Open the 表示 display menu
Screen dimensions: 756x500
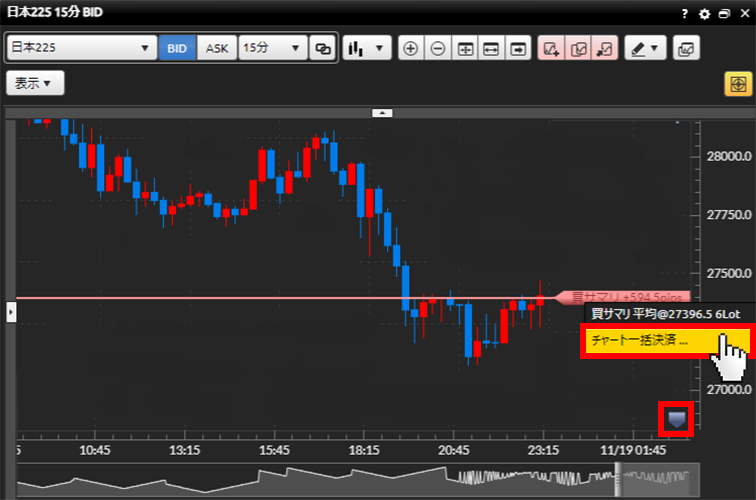pos(35,83)
